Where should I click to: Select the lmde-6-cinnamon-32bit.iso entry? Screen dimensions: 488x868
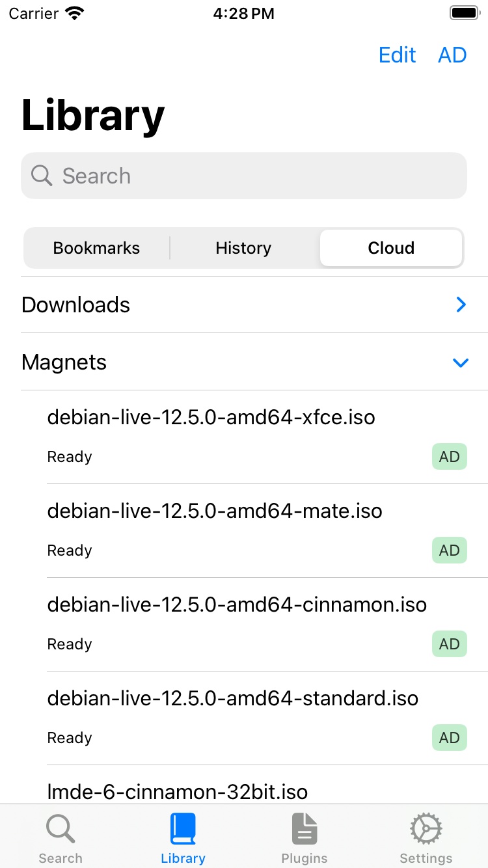coord(177,792)
